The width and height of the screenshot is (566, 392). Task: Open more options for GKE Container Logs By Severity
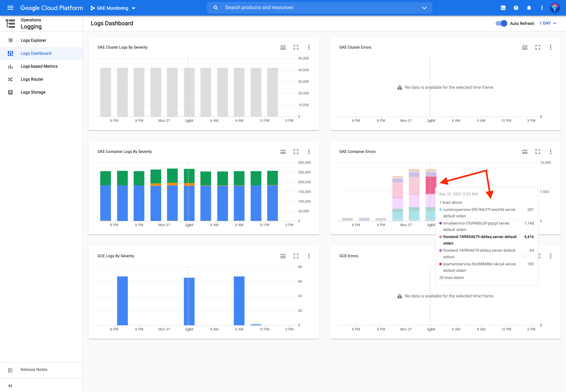(x=309, y=152)
